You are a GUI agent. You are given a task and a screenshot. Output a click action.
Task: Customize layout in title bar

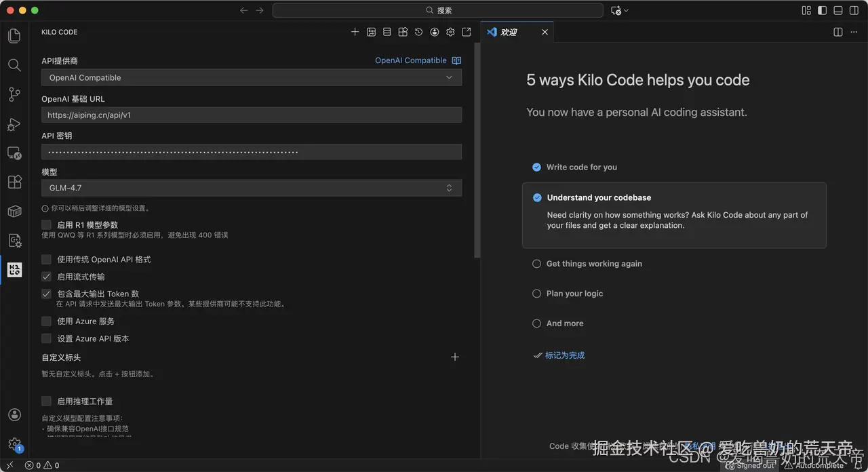806,10
